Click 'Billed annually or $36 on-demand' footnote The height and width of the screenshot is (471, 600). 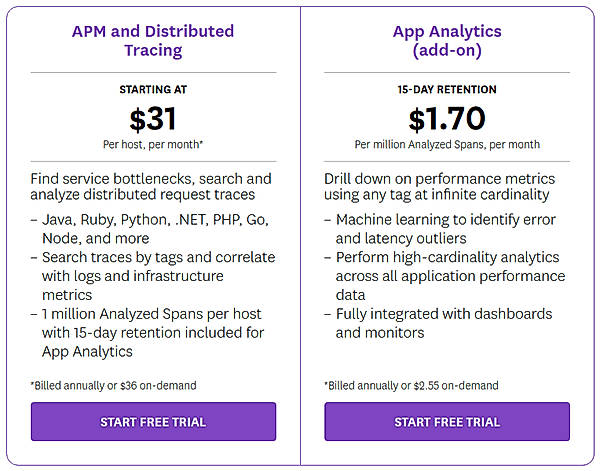coord(114,385)
